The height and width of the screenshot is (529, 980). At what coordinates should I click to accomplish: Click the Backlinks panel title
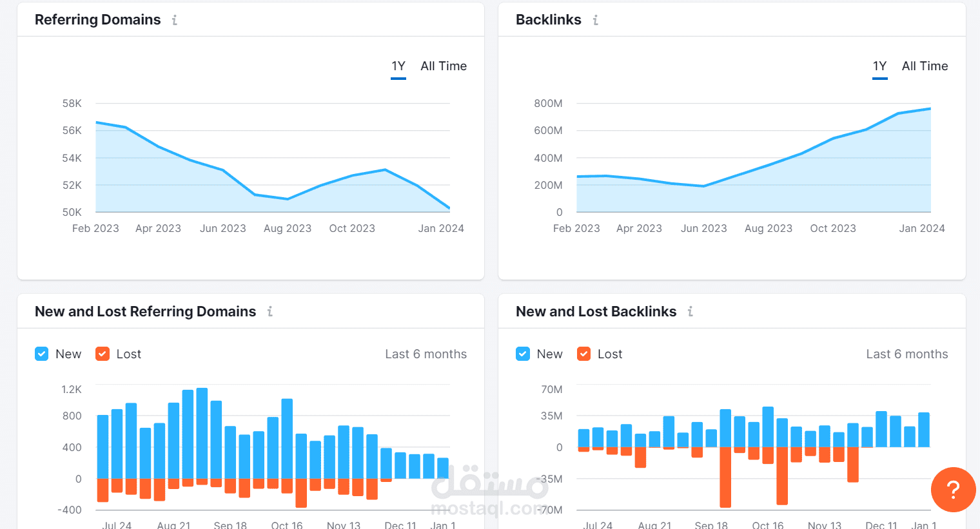[549, 20]
